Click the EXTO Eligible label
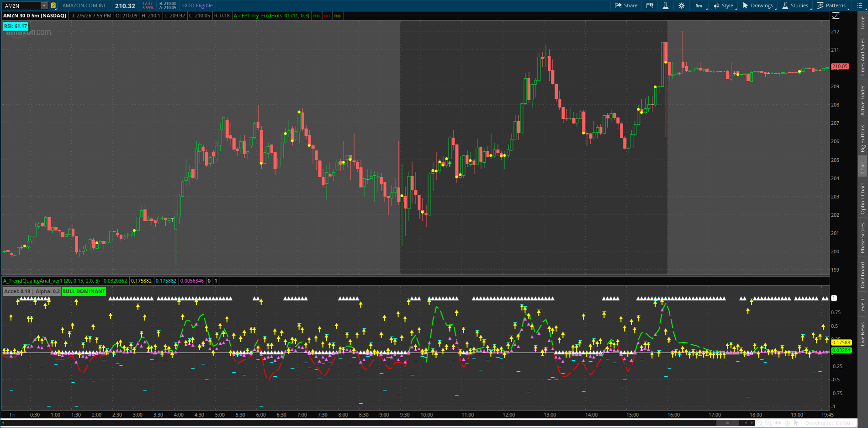 (x=197, y=5)
